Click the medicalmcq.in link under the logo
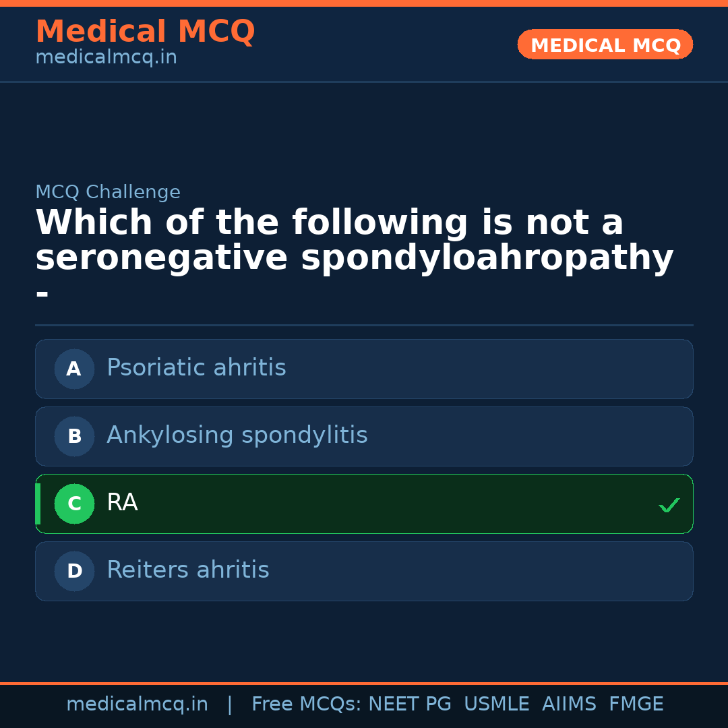 [x=105, y=57]
